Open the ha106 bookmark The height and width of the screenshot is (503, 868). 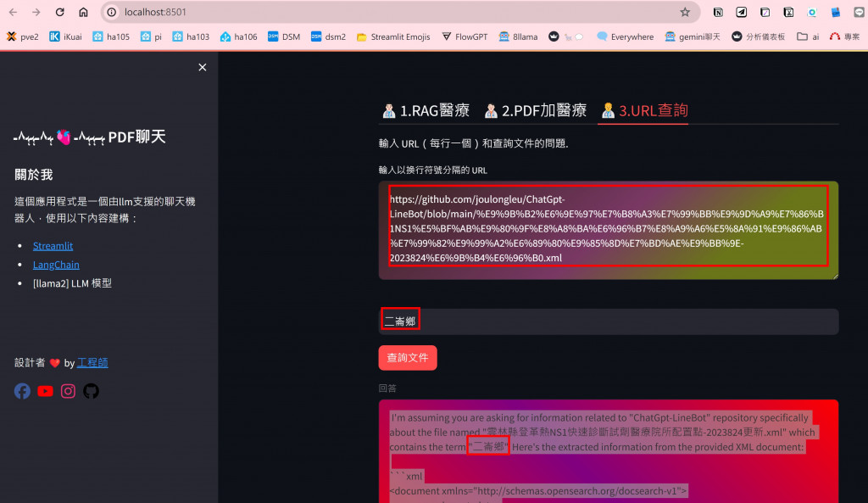tap(238, 36)
